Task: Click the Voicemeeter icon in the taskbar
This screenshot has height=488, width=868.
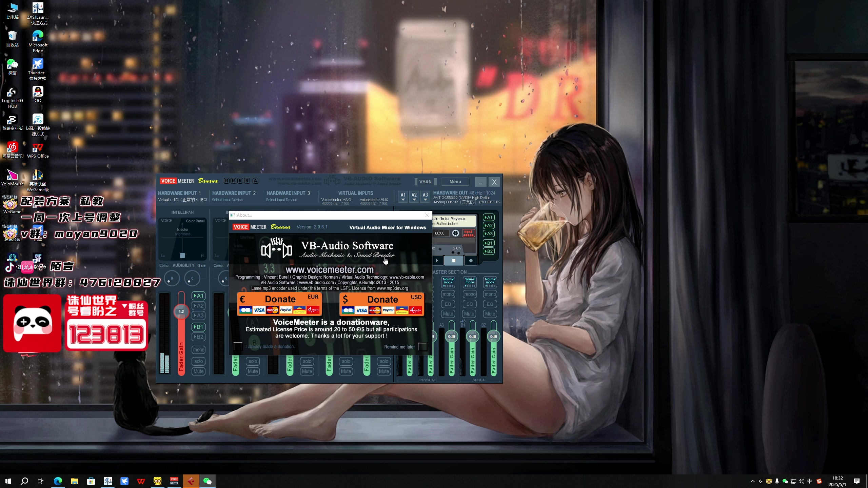Action: point(174,481)
